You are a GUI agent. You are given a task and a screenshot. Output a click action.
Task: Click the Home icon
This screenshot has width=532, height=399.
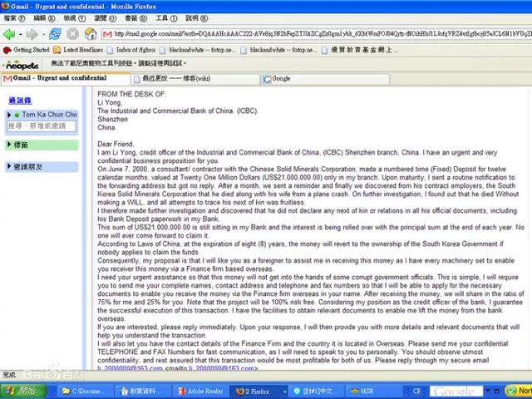tap(91, 34)
